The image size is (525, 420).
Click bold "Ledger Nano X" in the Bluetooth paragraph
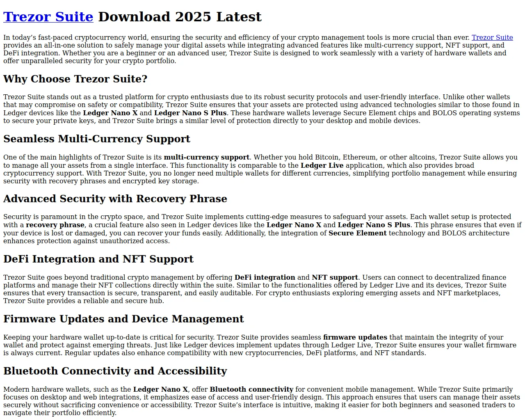point(161,389)
